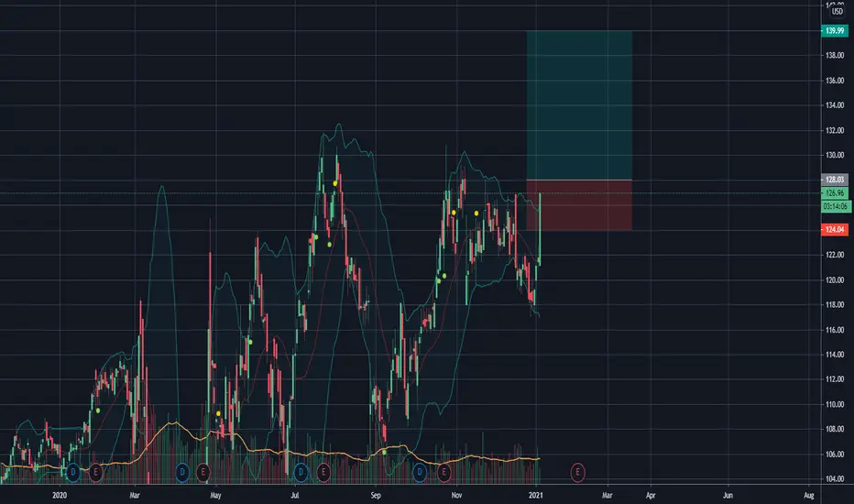854x504 pixels.
Task: Select the red stop-loss zone of long position
Action: coord(579,205)
